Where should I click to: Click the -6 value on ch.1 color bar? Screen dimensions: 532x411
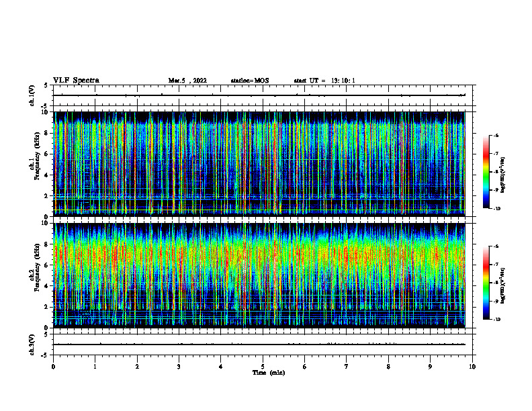(x=496, y=135)
